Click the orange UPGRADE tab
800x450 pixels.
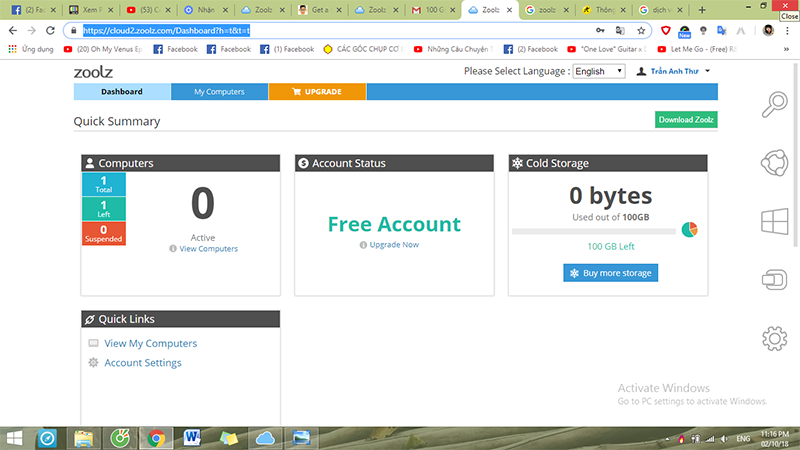click(x=317, y=92)
